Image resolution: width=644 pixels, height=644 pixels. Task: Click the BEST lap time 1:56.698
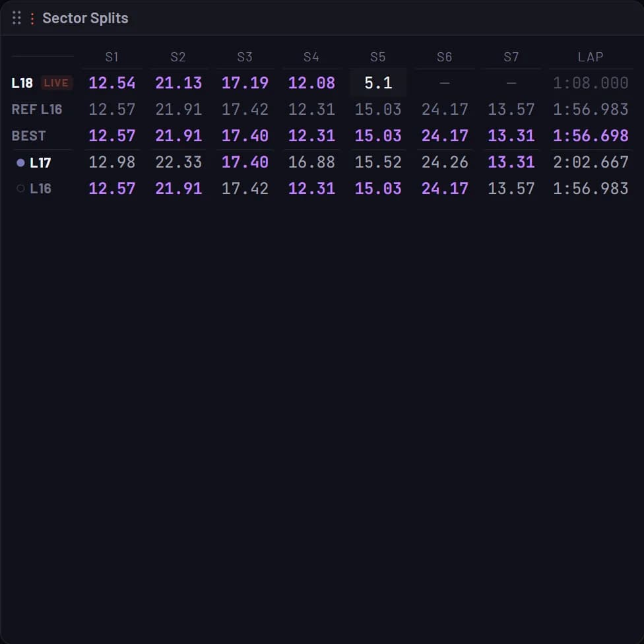591,135
